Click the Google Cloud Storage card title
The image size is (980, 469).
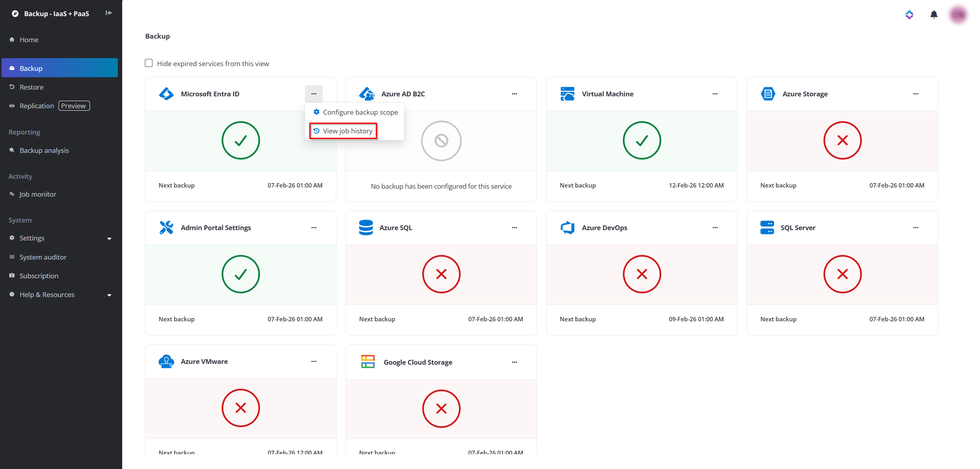[418, 362]
